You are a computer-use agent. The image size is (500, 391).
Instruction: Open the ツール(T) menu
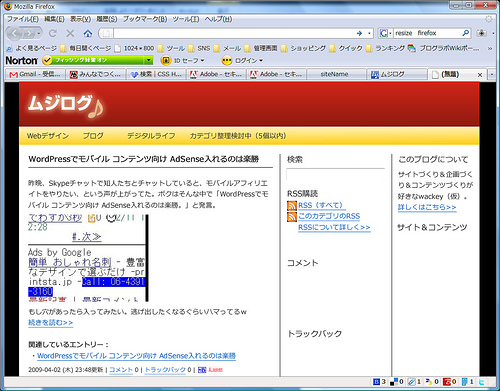pyautogui.click(x=186, y=19)
